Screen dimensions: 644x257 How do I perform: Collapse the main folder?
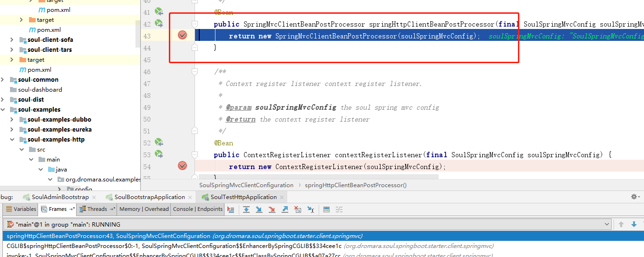click(31, 160)
